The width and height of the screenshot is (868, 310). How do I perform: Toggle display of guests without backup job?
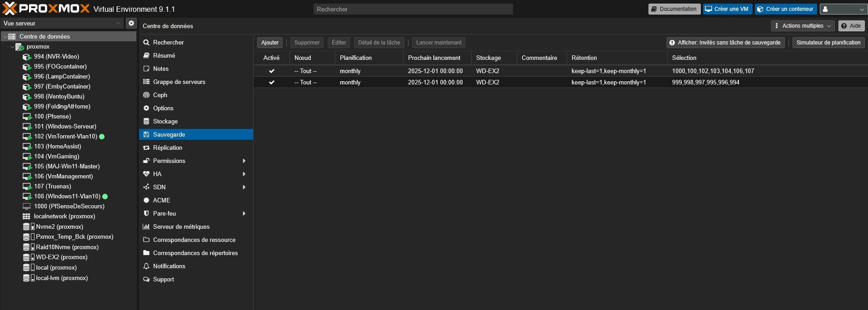tap(725, 43)
